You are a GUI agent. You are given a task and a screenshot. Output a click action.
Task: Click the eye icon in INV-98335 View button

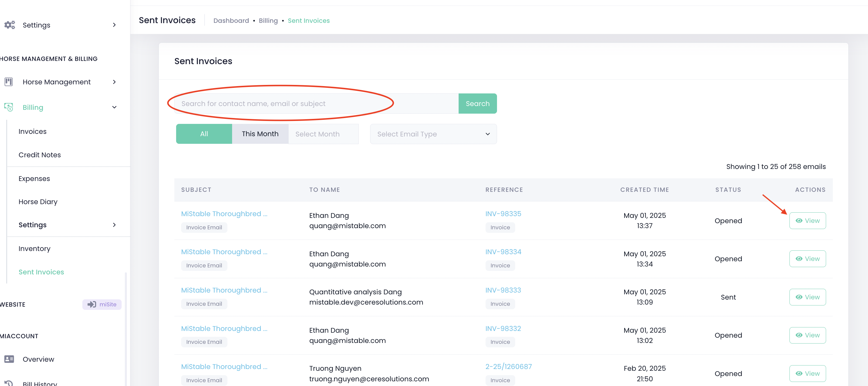pyautogui.click(x=799, y=221)
